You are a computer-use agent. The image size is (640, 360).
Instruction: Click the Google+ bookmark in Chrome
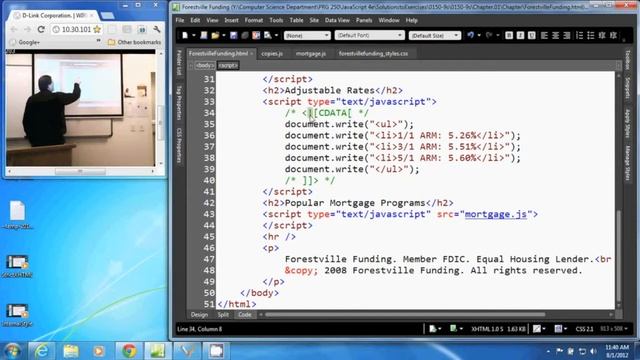click(25, 42)
